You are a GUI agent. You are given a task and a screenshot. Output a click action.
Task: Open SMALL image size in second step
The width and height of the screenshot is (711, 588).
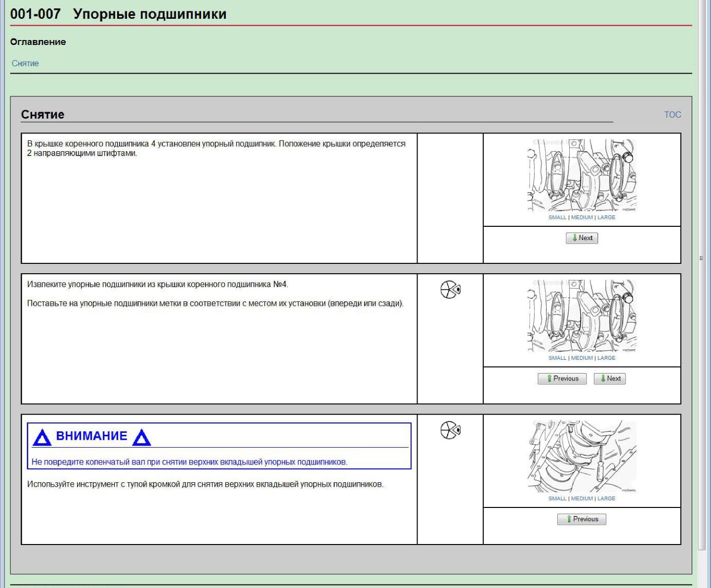click(557, 358)
